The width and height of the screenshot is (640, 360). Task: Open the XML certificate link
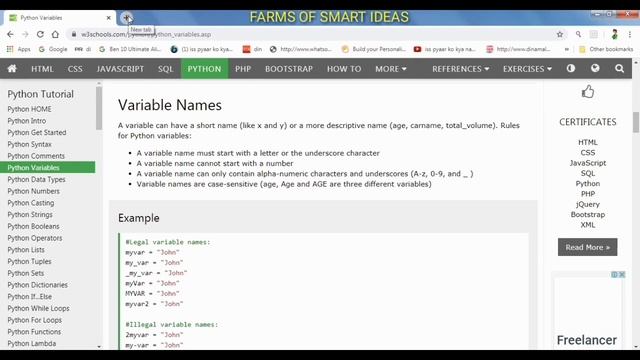(588, 225)
